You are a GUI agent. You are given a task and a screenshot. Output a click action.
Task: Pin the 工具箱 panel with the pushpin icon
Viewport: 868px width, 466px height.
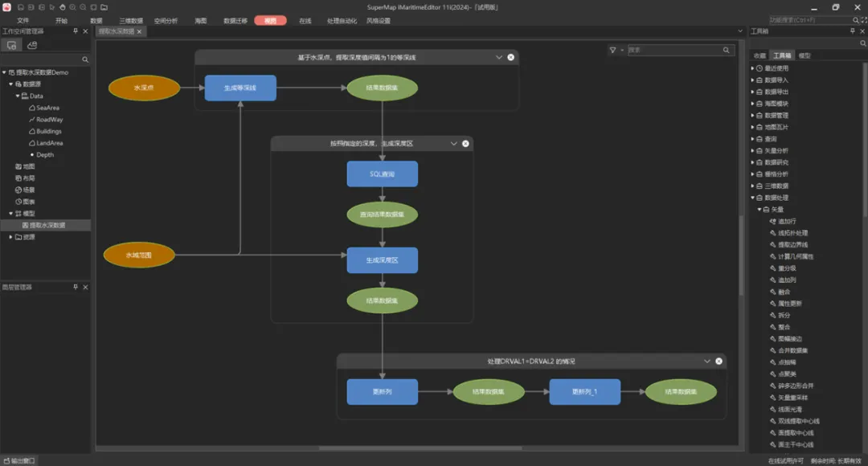[852, 31]
